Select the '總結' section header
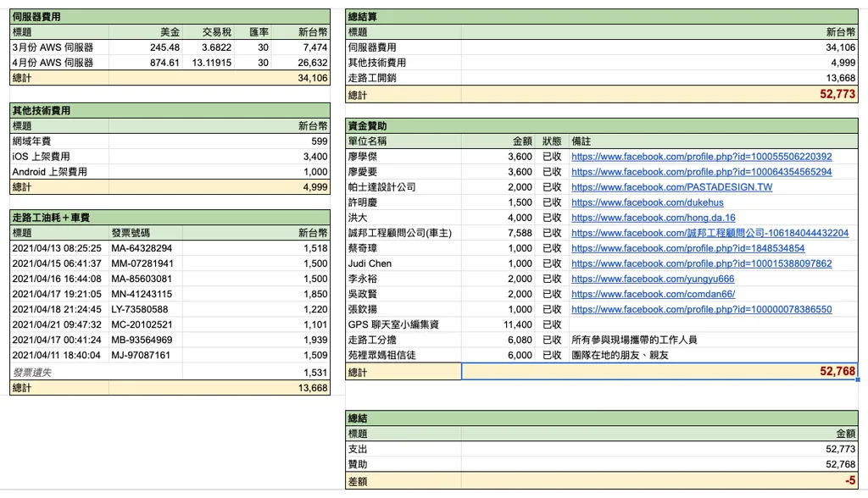This screenshot has width=868, height=498. coord(602,418)
